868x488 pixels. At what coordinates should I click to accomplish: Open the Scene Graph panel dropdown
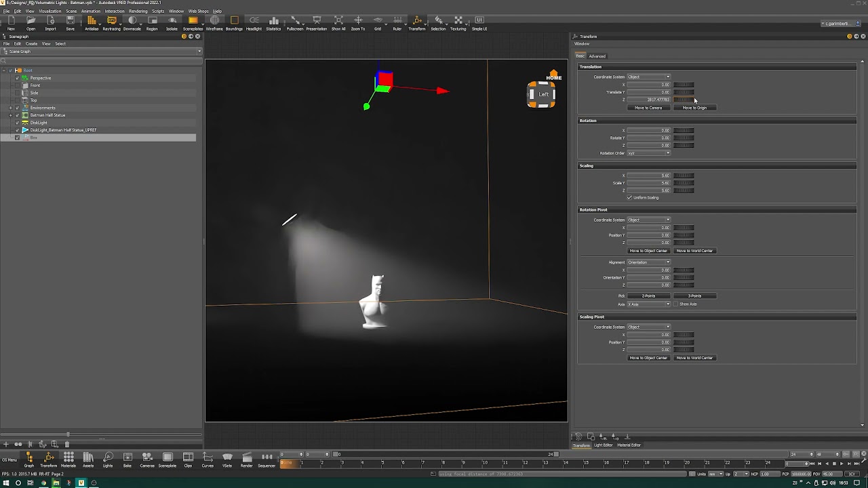(x=102, y=52)
